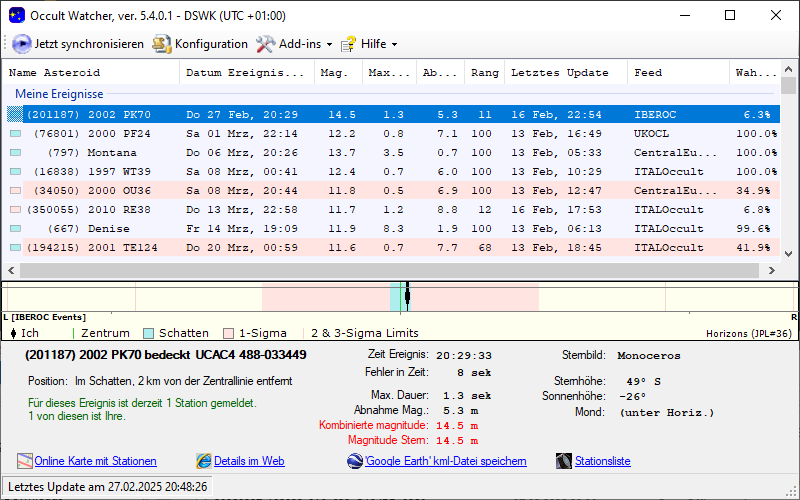
Task: Click the Add-ins wrench icon
Action: (265, 44)
